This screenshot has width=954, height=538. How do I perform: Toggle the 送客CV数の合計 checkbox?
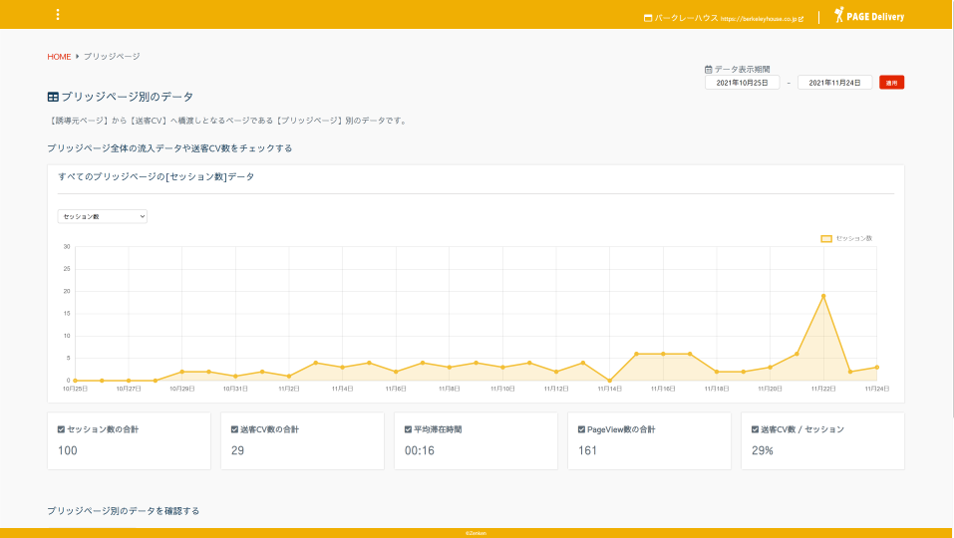click(234, 429)
